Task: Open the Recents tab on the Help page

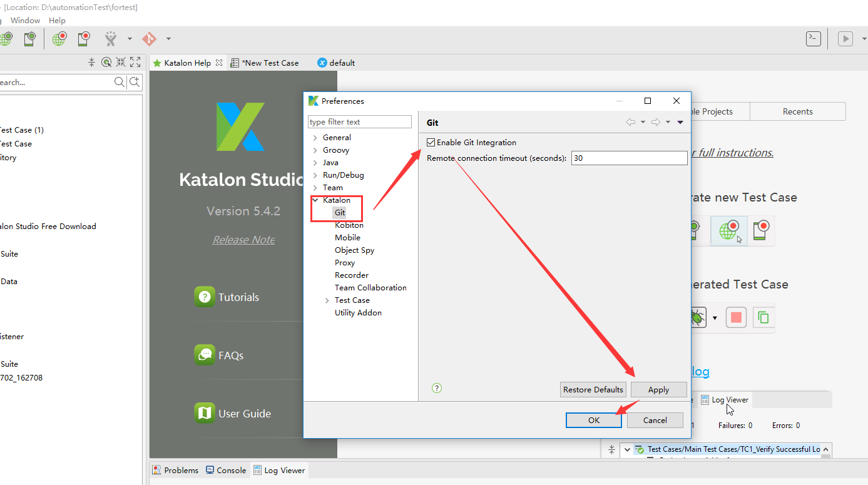Action: coord(798,111)
